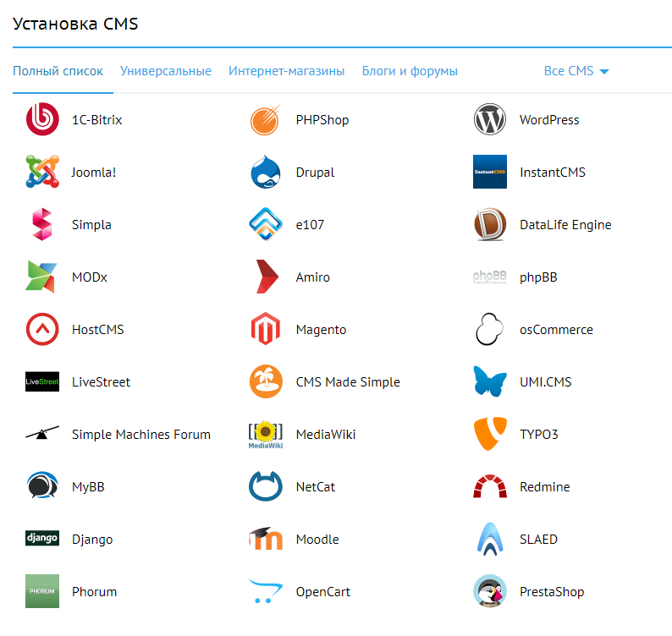This screenshot has height=636, width=672.
Task: Switch to the Блоги и форумы tab
Action: 410,71
